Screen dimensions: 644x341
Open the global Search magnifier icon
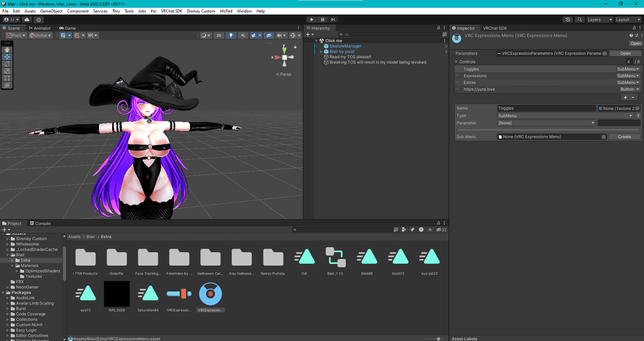(x=581, y=20)
